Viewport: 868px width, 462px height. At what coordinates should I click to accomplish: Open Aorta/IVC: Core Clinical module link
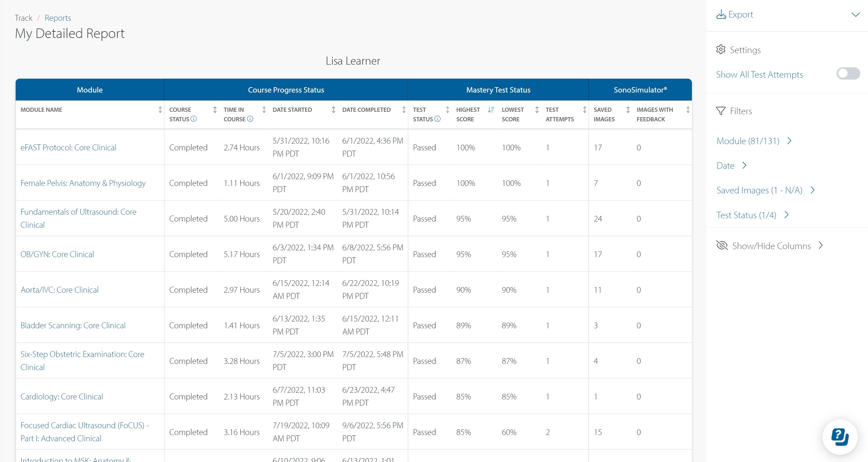pyautogui.click(x=60, y=290)
